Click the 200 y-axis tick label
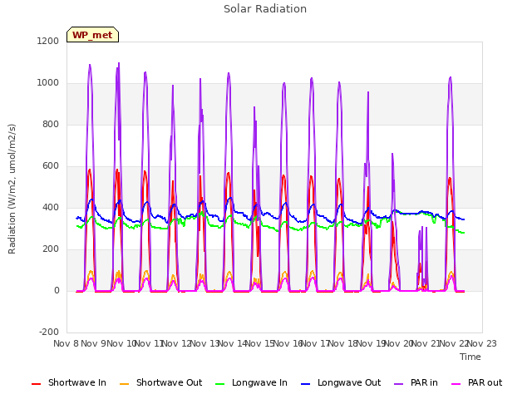Image resolution: width=532 pixels, height=399 pixels. 51,249
